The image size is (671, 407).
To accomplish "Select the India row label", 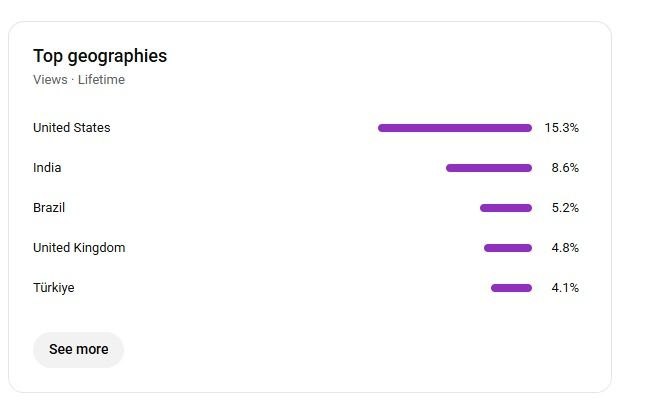I will pos(47,168).
